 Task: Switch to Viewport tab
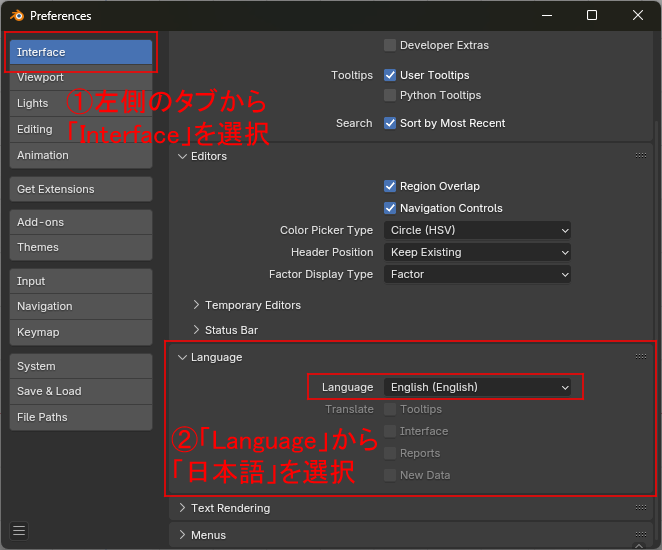pos(81,78)
